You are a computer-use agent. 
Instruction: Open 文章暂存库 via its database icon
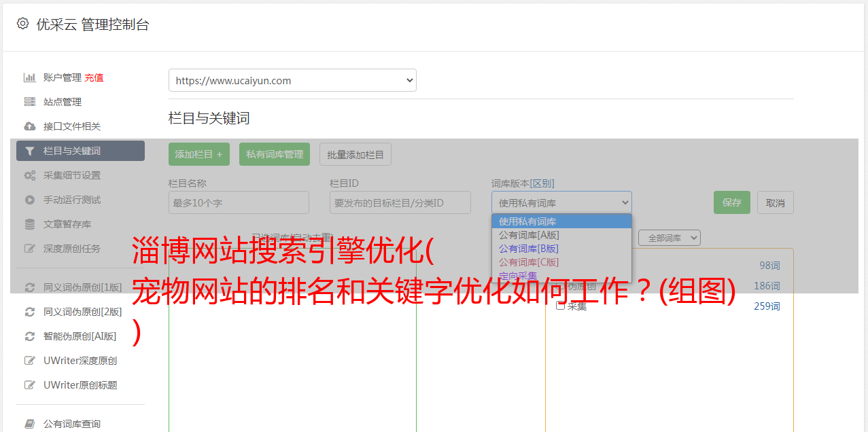[x=29, y=224]
